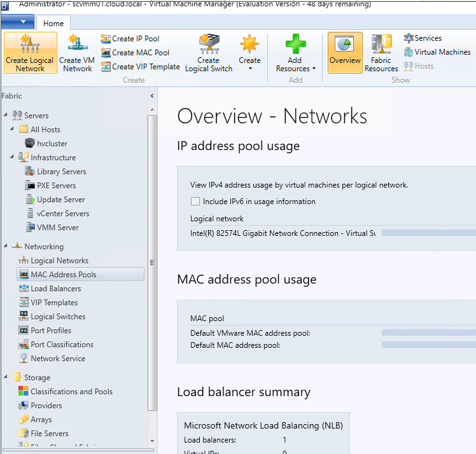Viewport: 476px width, 454px height.
Task: Collapse the Storage tree node
Action: point(6,376)
